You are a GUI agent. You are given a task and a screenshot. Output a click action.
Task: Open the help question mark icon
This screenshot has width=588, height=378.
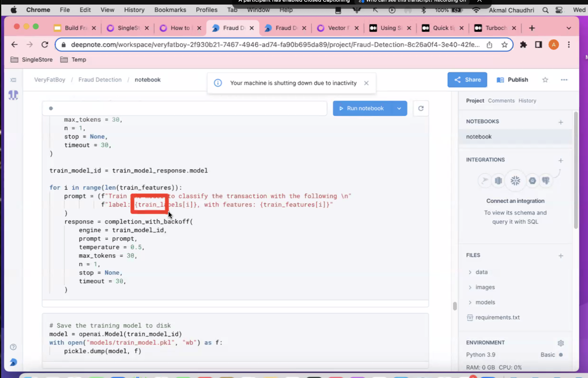pos(13,347)
